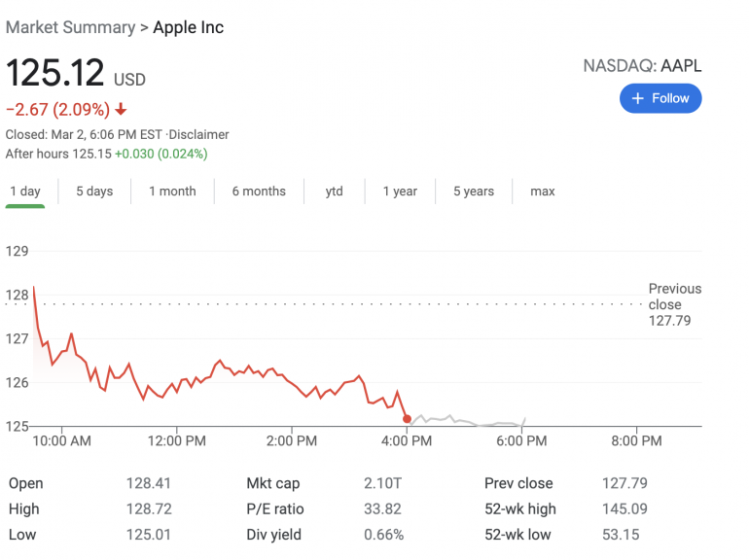
Task: Open the Market Summary breadcrumb link
Action: (x=70, y=27)
